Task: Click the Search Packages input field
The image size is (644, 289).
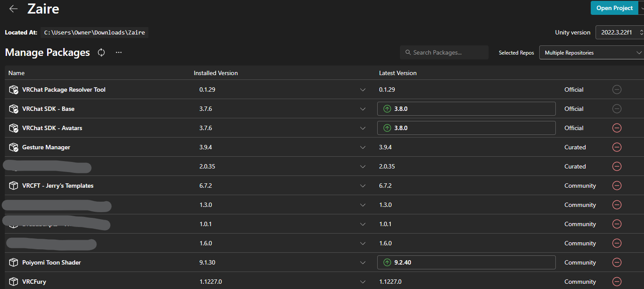Action: pos(444,52)
